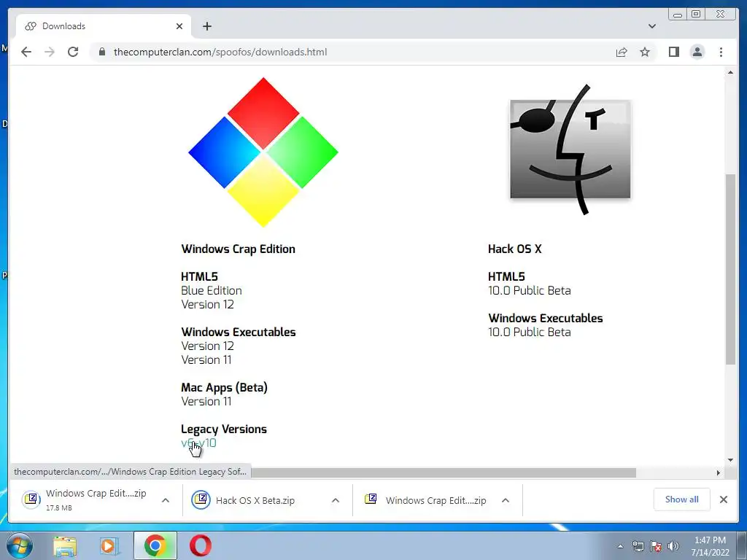747x560 pixels.
Task: Open Legacy Versions v6-v10 link
Action: [198, 443]
